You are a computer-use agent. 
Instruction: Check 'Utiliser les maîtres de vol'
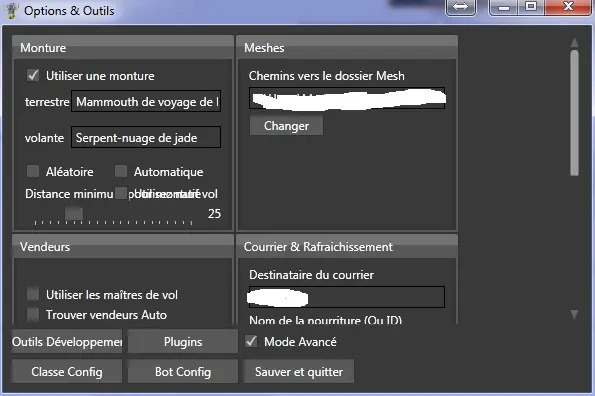[x=33, y=294]
